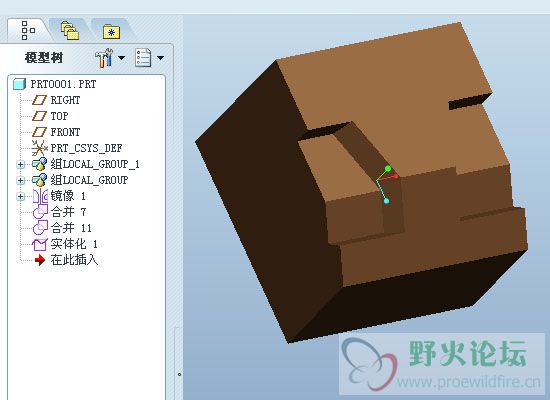The image size is (550, 400).
Task: Expand the 组LOCAL_GROUP_1 node
Action: tap(20, 164)
